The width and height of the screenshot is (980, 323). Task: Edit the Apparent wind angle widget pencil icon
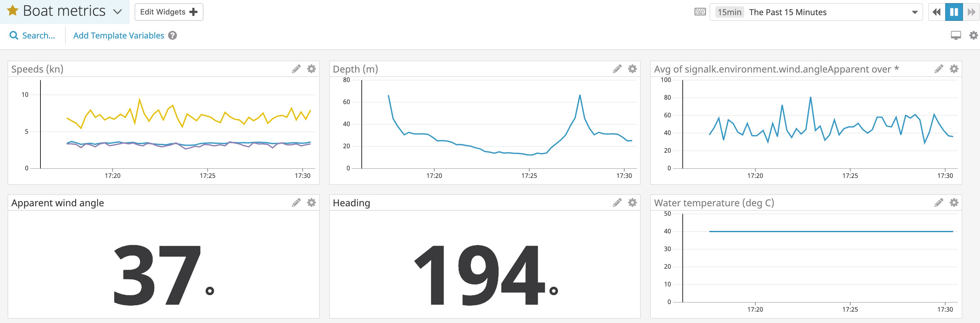[296, 203]
